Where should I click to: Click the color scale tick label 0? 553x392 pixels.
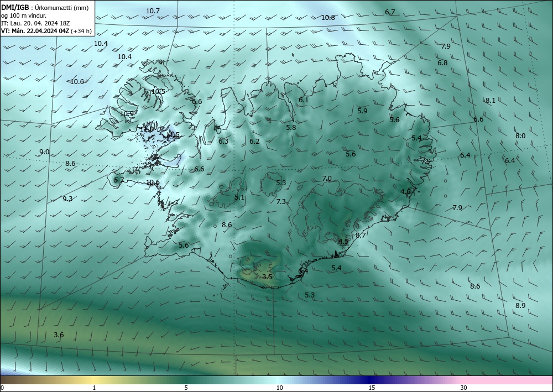point(2,388)
